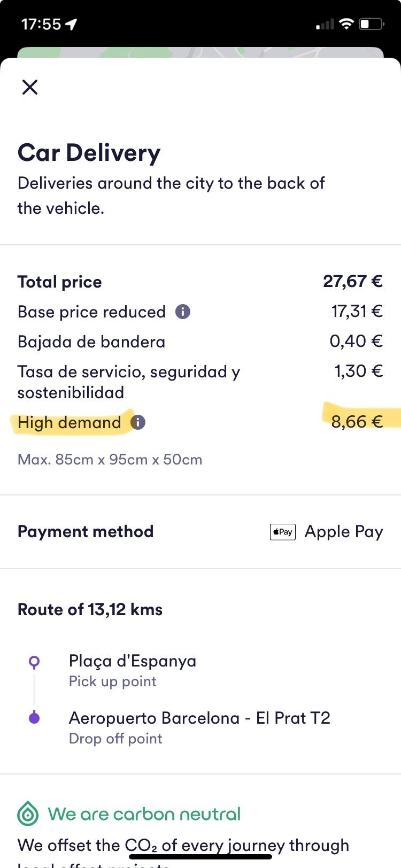This screenshot has height=868, width=401.
Task: Close the Car Delivery details sheet
Action: tap(30, 87)
